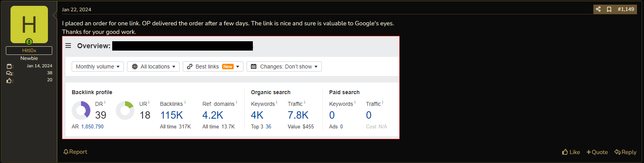Click the bell icon next to Report
Image resolution: width=644 pixels, height=163 pixels.
pos(66,152)
